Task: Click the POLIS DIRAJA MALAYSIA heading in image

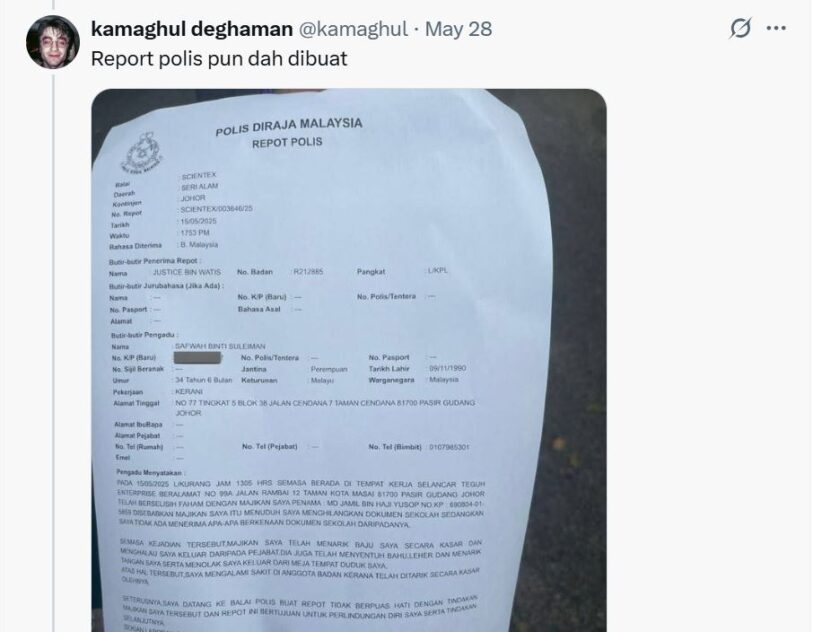Action: pos(289,126)
